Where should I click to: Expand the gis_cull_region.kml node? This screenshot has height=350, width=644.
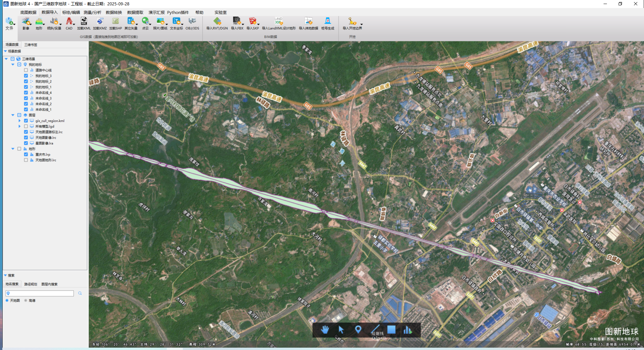pyautogui.click(x=19, y=121)
